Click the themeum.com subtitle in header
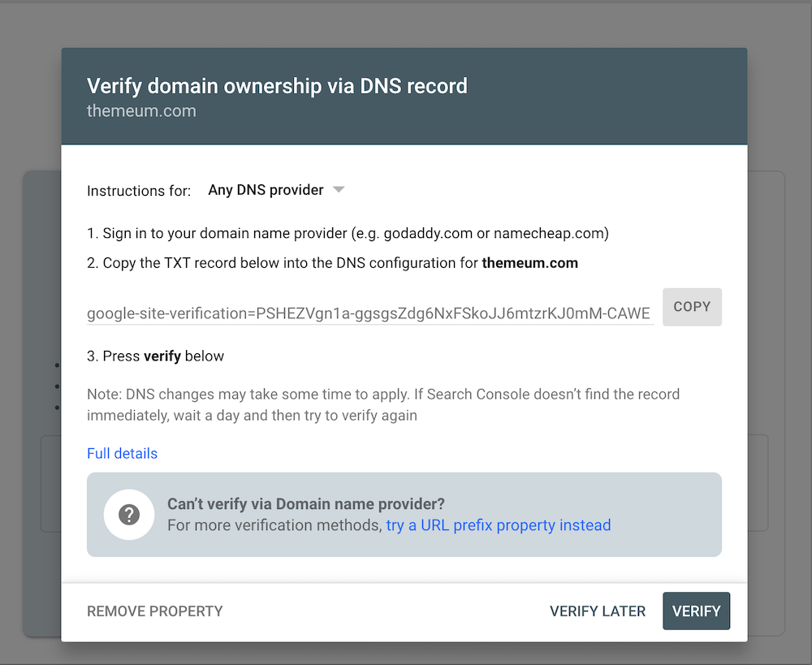812x665 pixels. point(141,110)
